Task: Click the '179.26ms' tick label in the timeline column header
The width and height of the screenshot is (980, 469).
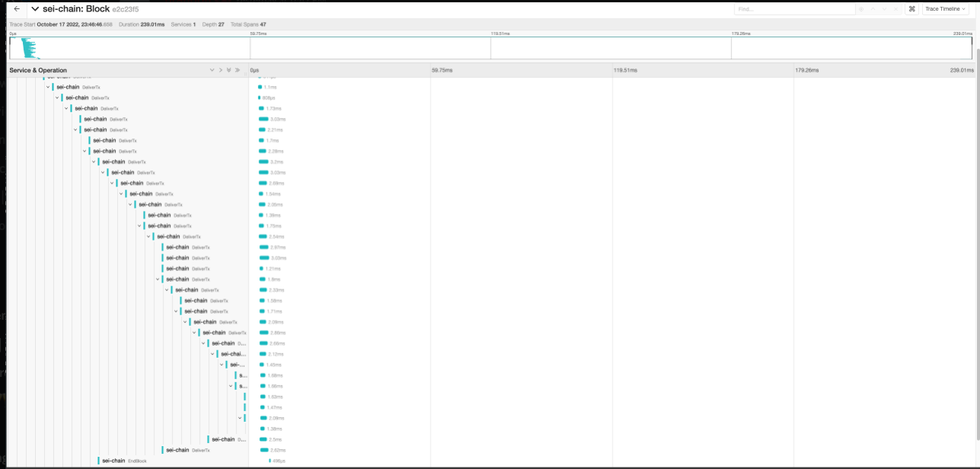Action: (807, 70)
